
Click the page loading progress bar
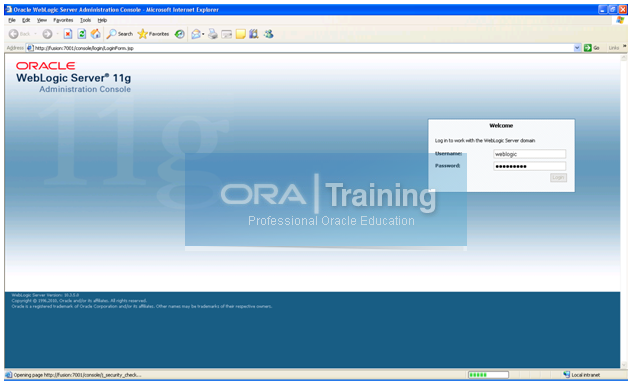(x=488, y=375)
